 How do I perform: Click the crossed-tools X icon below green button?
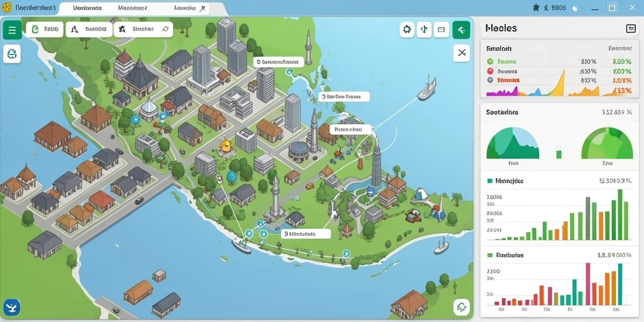[x=462, y=53]
